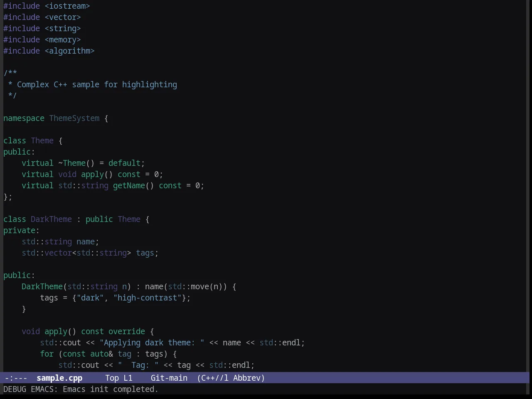
Task: Click the ~Theme() destructor declaration
Action: click(x=76, y=163)
